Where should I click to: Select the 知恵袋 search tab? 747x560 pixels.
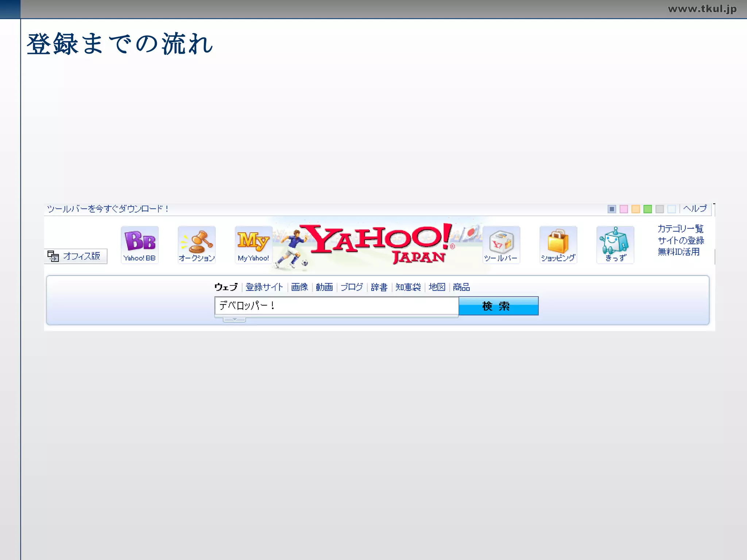pos(408,287)
